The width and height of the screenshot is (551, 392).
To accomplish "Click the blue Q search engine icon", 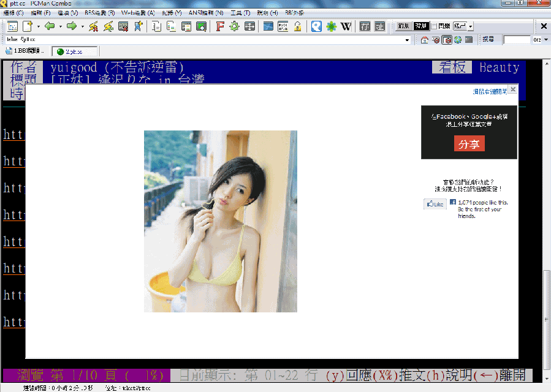I will click(x=316, y=26).
